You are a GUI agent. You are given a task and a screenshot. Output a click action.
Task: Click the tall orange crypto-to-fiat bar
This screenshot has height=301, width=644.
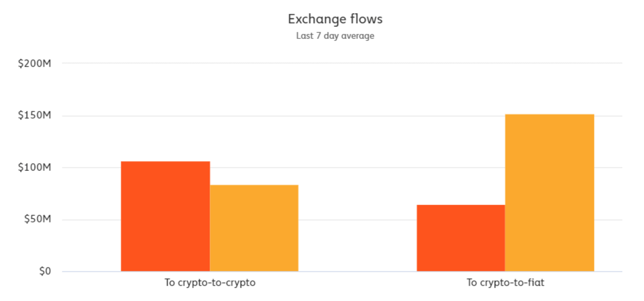point(550,193)
